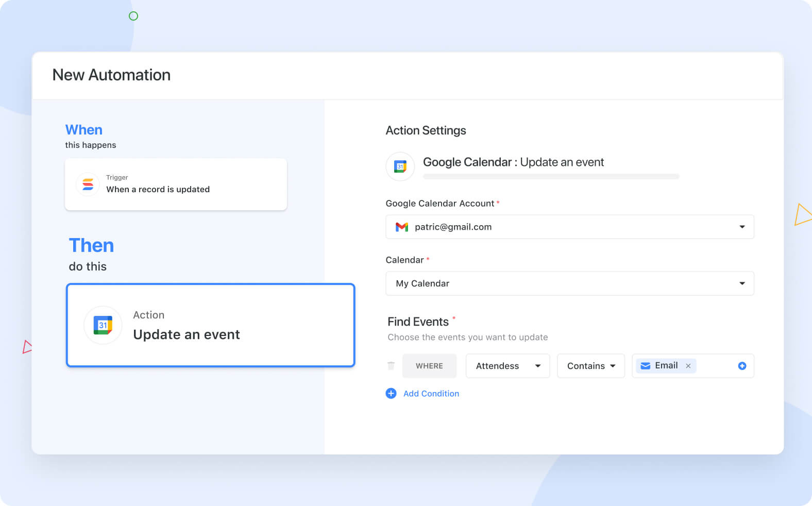Click the trigger app icon in Trigger card
This screenshot has width=812, height=506.
(x=88, y=184)
